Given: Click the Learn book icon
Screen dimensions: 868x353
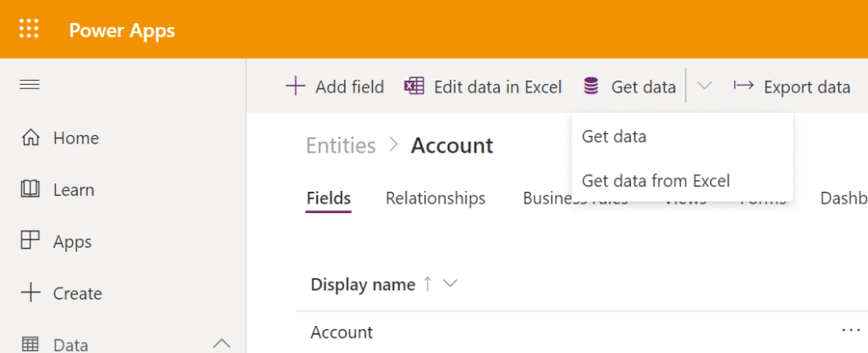Looking at the screenshot, I should coord(30,189).
